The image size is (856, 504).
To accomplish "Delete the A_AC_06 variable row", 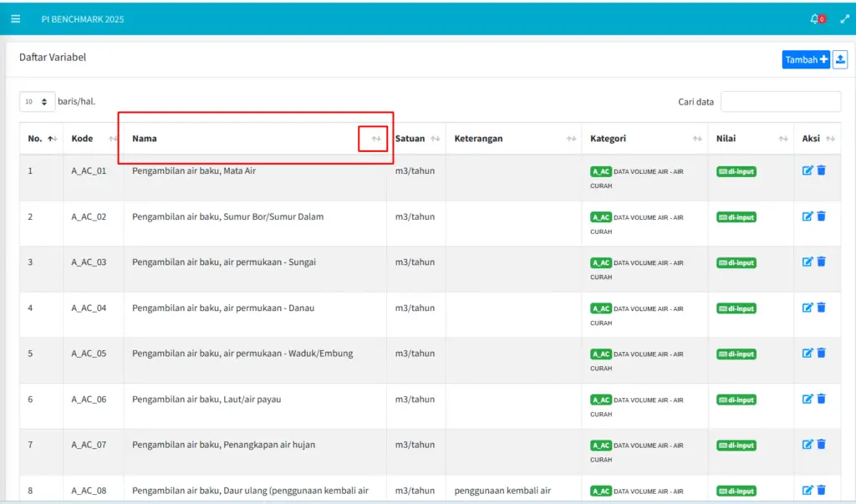I will tap(821, 399).
